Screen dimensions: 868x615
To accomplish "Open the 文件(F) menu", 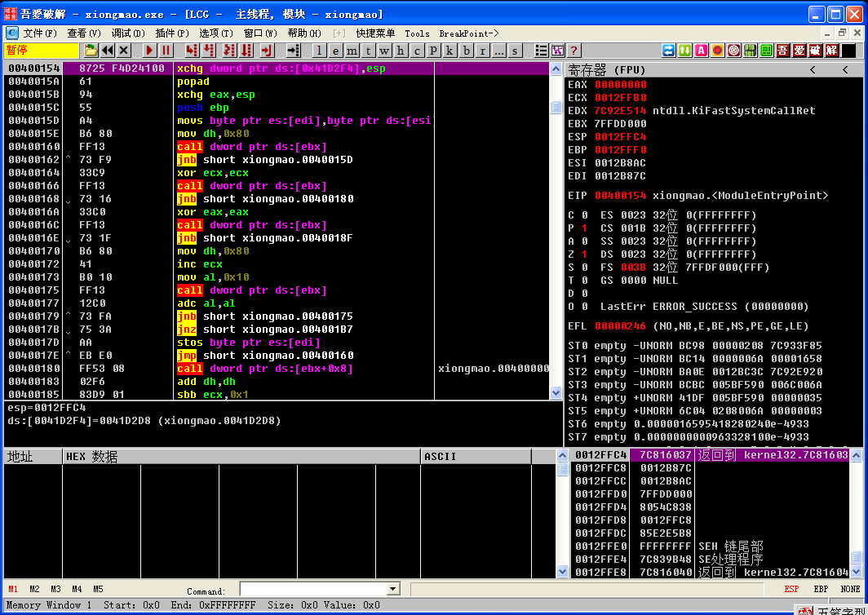I will [x=40, y=33].
